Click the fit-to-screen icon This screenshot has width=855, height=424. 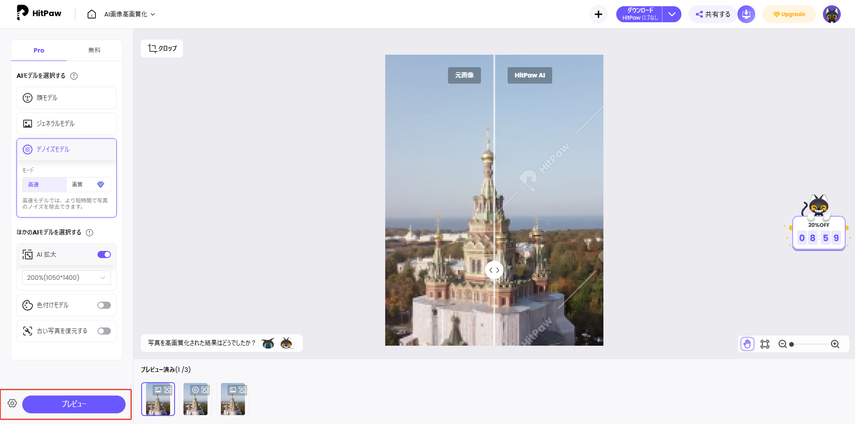(765, 344)
